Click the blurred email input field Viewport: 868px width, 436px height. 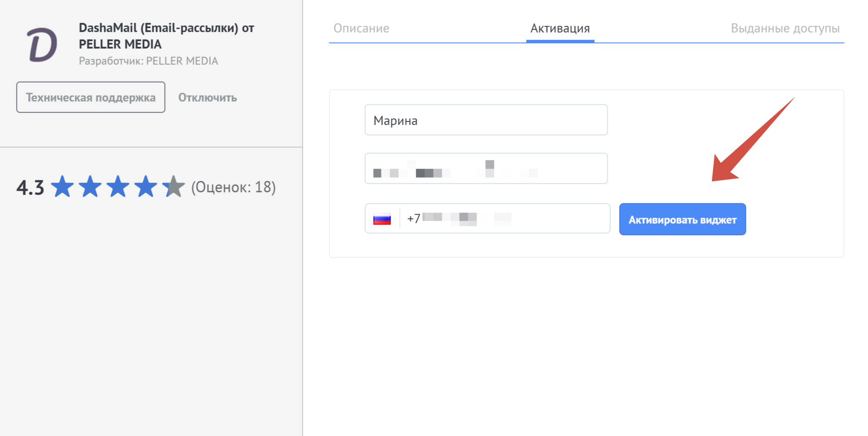[486, 168]
